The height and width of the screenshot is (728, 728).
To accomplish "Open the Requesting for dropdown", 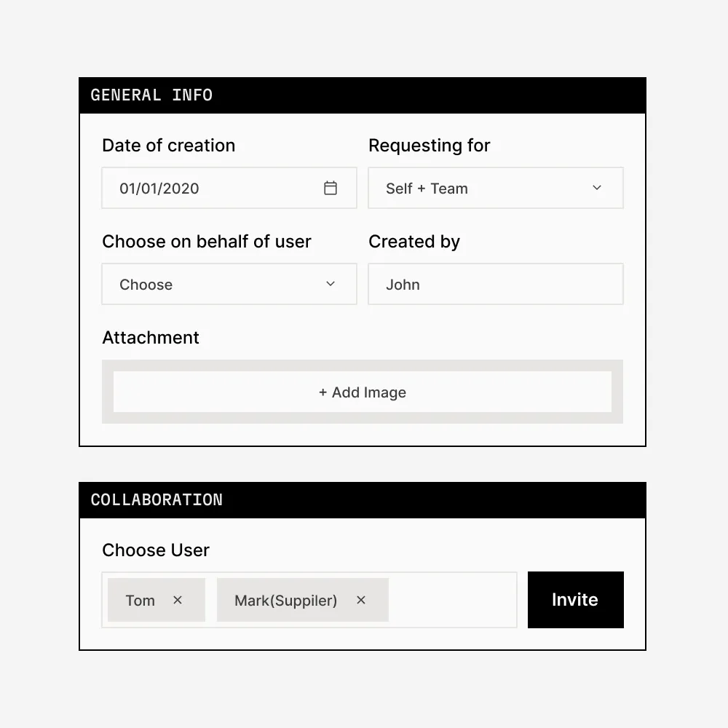I will (x=496, y=188).
